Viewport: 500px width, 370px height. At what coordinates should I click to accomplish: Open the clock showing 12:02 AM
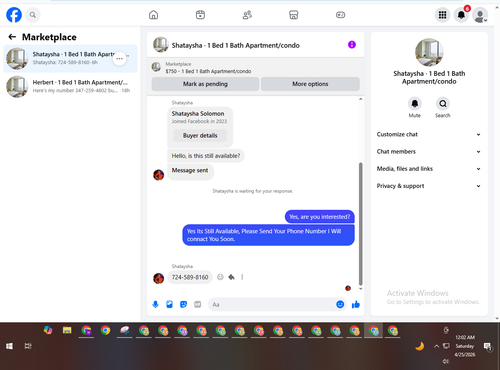(x=465, y=346)
